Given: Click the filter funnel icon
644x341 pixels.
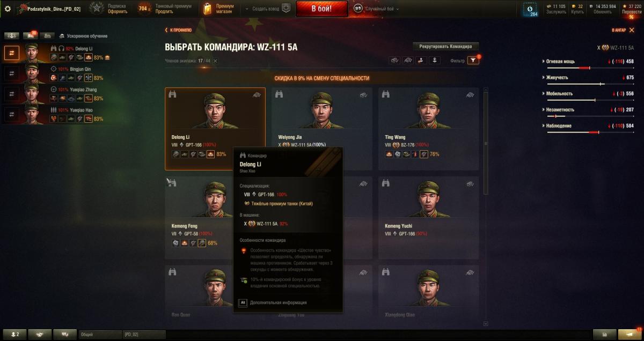Looking at the screenshot, I should [x=473, y=61].
